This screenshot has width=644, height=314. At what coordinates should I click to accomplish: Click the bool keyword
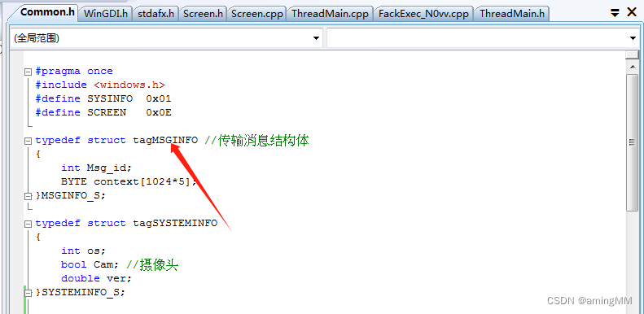point(74,264)
